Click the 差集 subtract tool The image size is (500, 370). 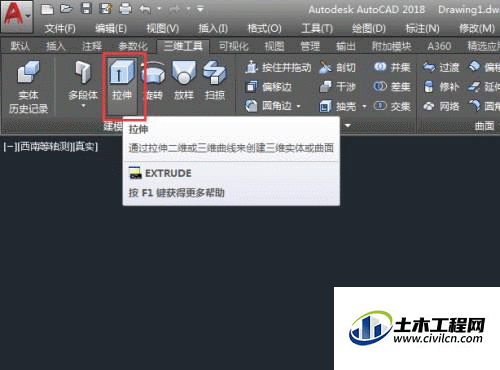392,87
